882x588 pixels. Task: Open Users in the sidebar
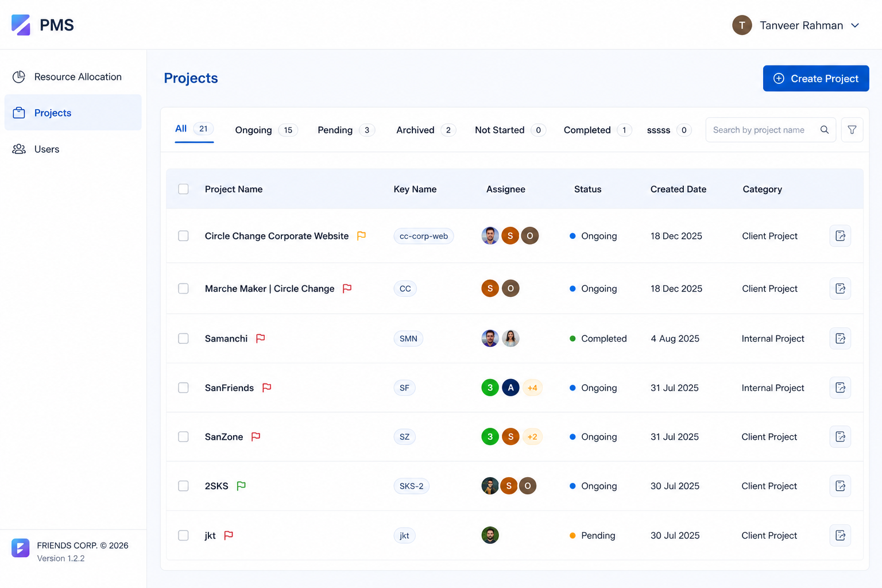click(73, 149)
